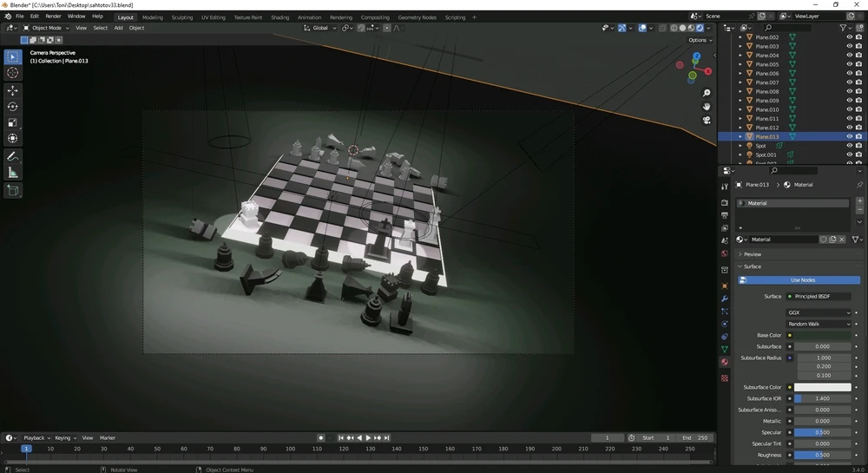Disable rendering of Plane.009 camera icon
The height and width of the screenshot is (473, 868).
(x=858, y=101)
